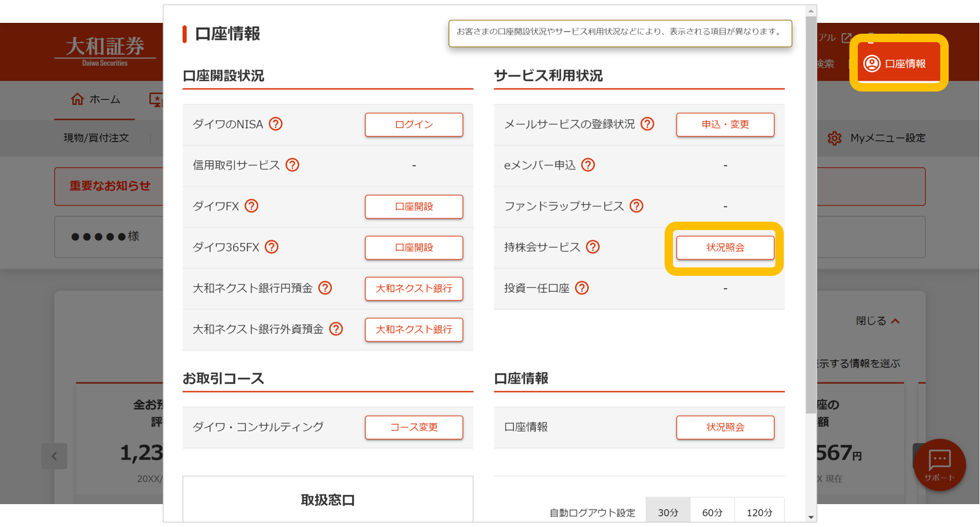Click 状況照会 button for 持株会サービス
The image size is (980, 527).
pos(725,248)
